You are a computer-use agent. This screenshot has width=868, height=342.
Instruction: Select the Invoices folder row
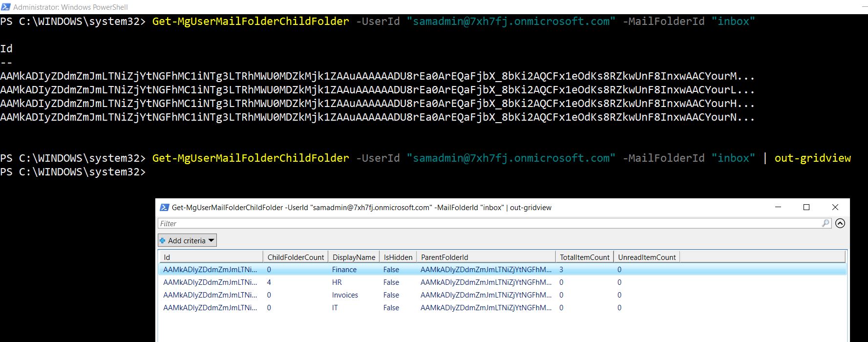click(345, 295)
